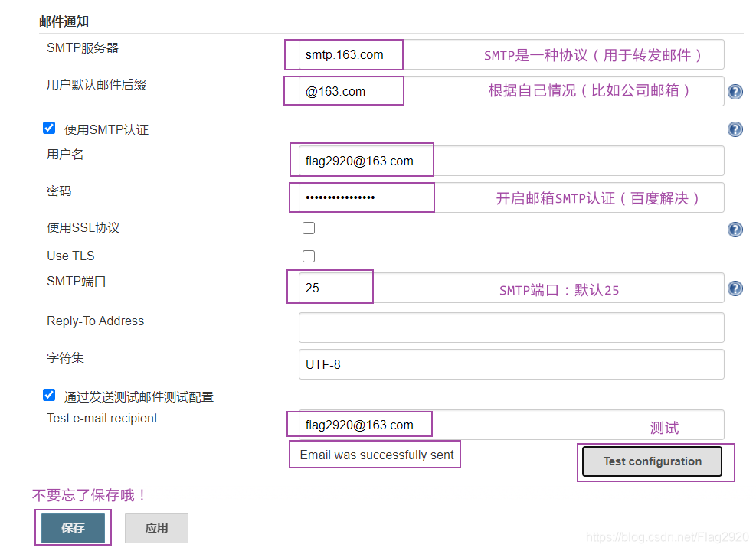Click the Email was successfully sent message
The height and width of the screenshot is (551, 756).
click(x=376, y=455)
